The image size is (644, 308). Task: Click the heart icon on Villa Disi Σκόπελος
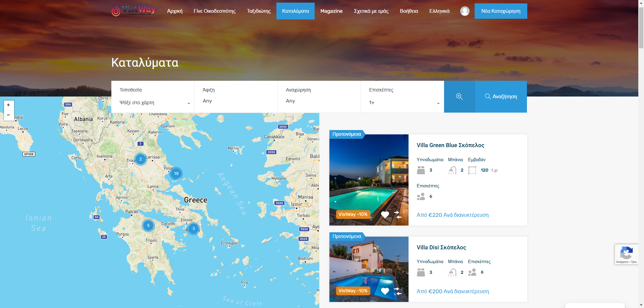385,291
